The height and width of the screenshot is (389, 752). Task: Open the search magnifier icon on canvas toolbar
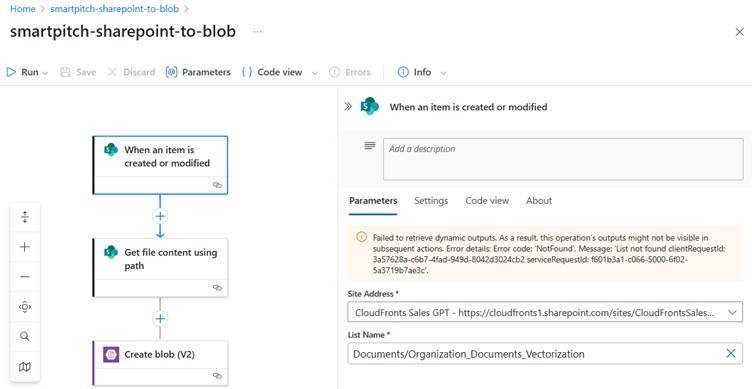(x=24, y=336)
